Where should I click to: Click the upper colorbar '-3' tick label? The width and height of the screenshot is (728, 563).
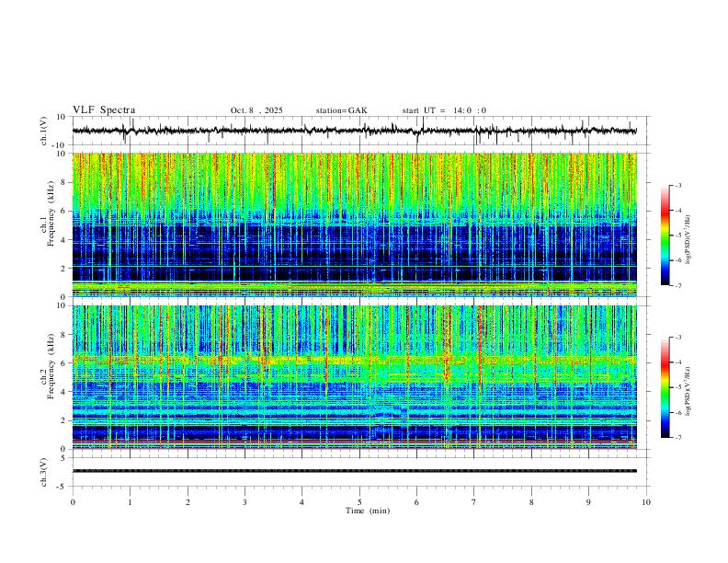coord(678,185)
